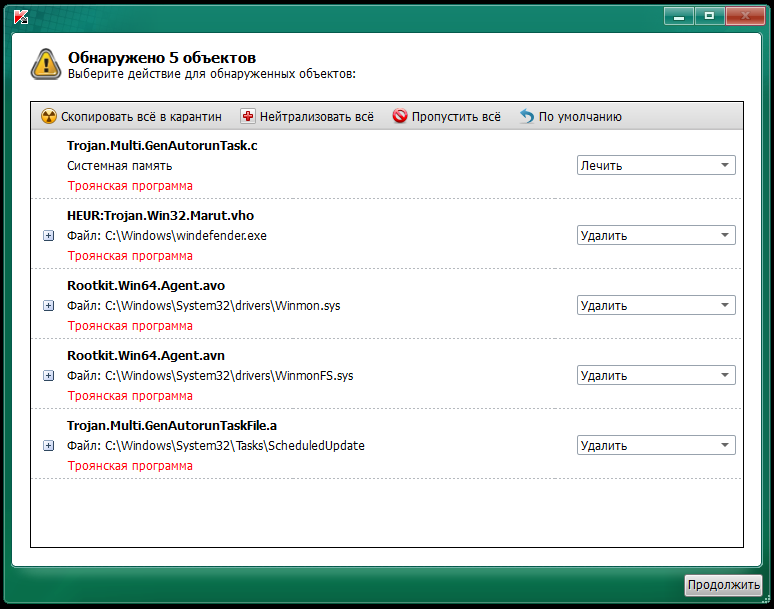Viewport: 776px width, 609px height.
Task: Click the Троянская программа label under Системная память
Action: pos(130,186)
